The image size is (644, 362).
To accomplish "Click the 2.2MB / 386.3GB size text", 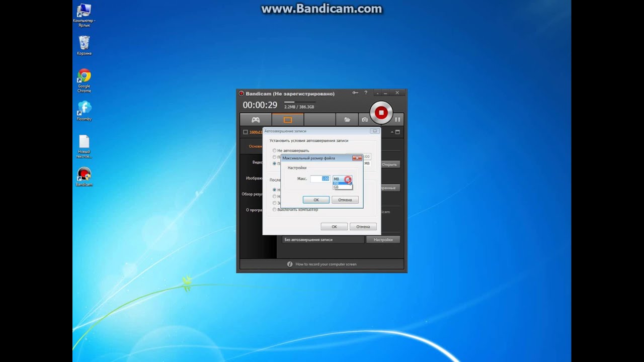I will [x=299, y=107].
